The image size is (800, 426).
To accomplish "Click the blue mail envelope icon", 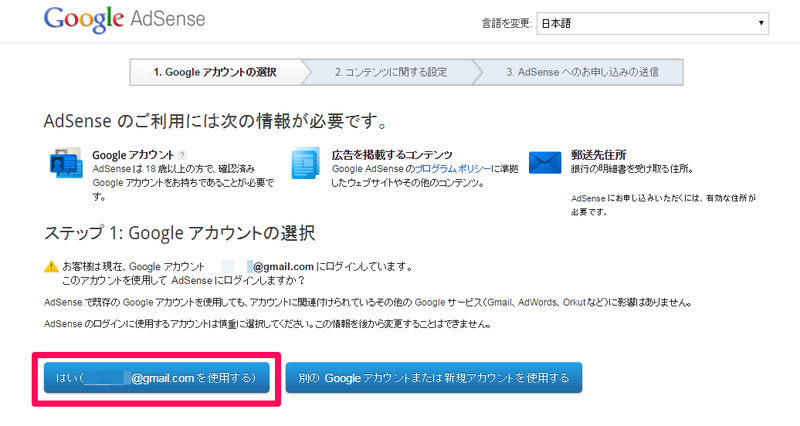I will pos(545,163).
